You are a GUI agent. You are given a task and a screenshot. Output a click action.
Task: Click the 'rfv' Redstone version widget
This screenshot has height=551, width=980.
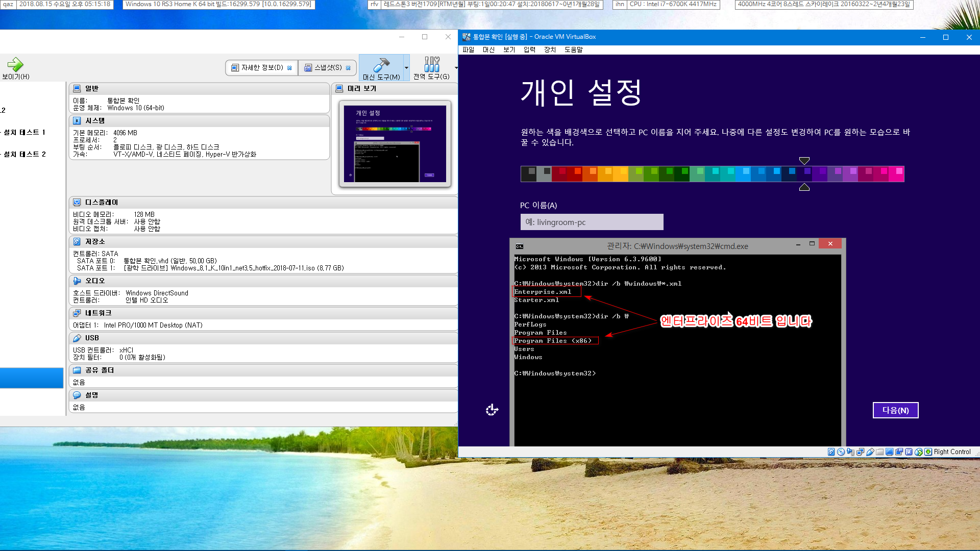pyautogui.click(x=485, y=4)
